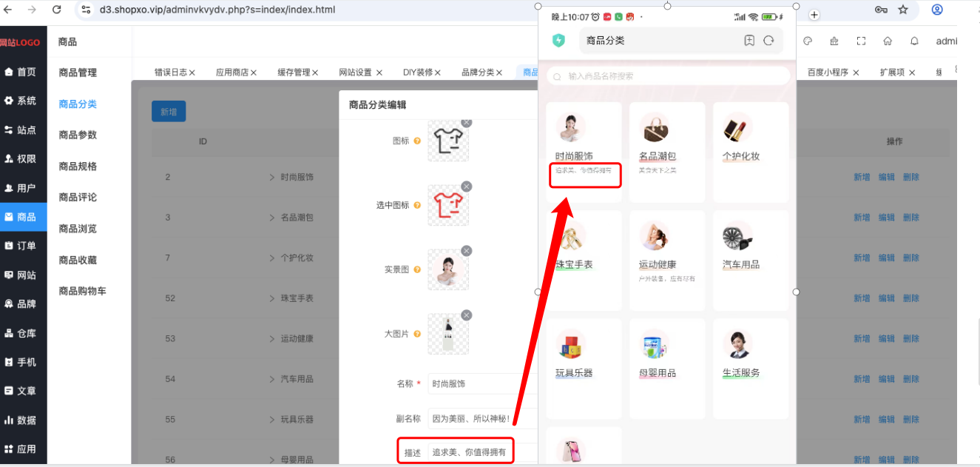The height and width of the screenshot is (467, 980).
Task: Click 删除 link in the first row
Action: (x=911, y=178)
